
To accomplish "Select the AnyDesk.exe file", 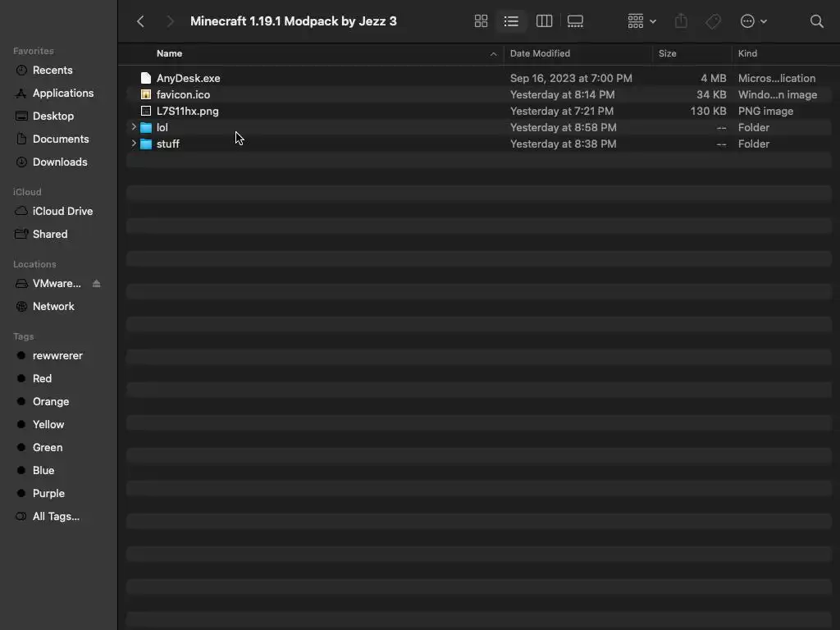I will [x=479, y=79].
